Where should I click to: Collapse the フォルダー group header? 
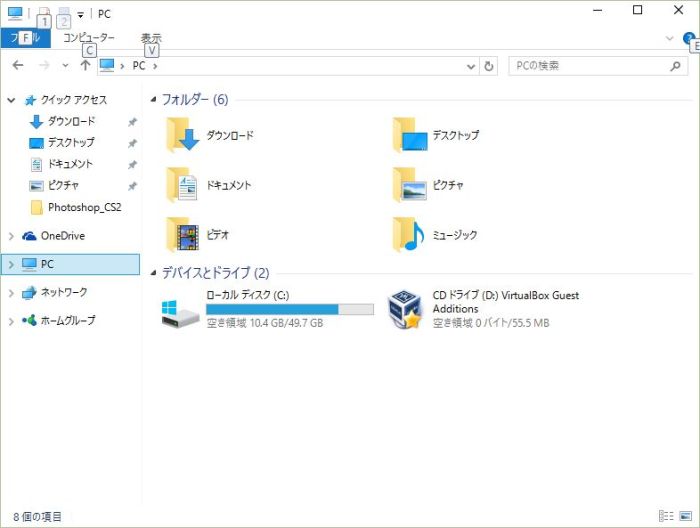tap(153, 100)
